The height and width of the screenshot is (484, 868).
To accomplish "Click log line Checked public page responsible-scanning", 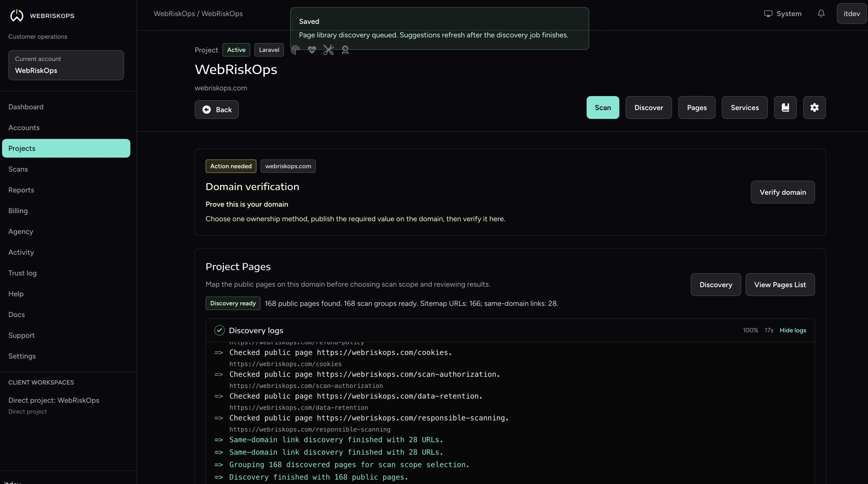I will coord(369,418).
